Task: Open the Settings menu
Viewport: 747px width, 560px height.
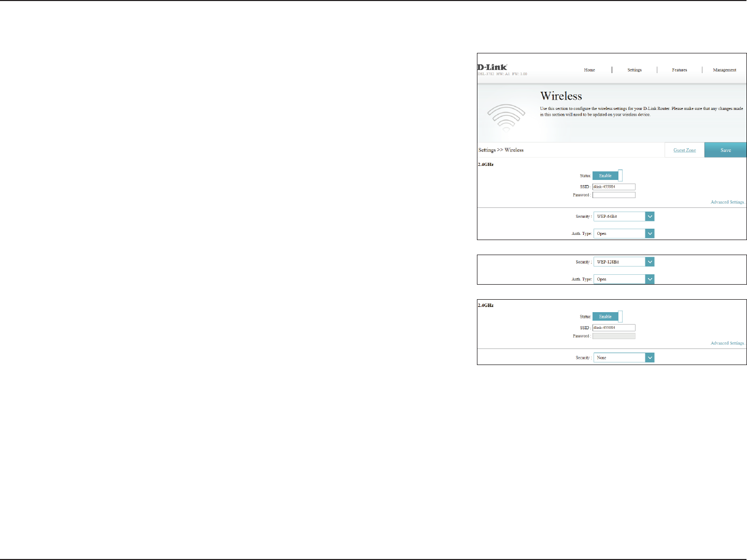Action: point(635,70)
